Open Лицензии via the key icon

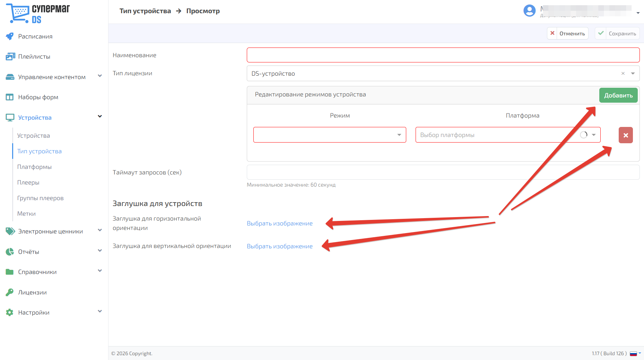(10, 292)
